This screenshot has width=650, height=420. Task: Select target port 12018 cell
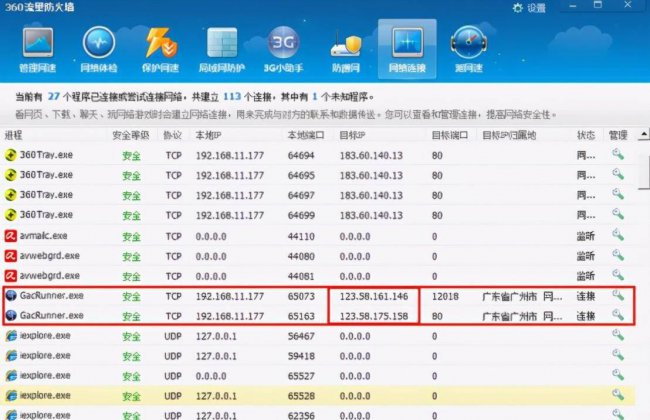(x=445, y=296)
